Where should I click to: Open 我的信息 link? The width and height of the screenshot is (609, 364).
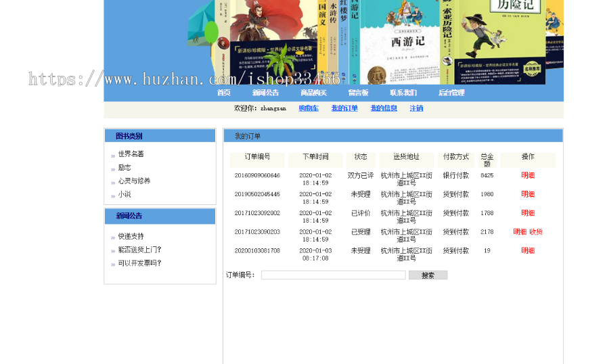[x=384, y=108]
